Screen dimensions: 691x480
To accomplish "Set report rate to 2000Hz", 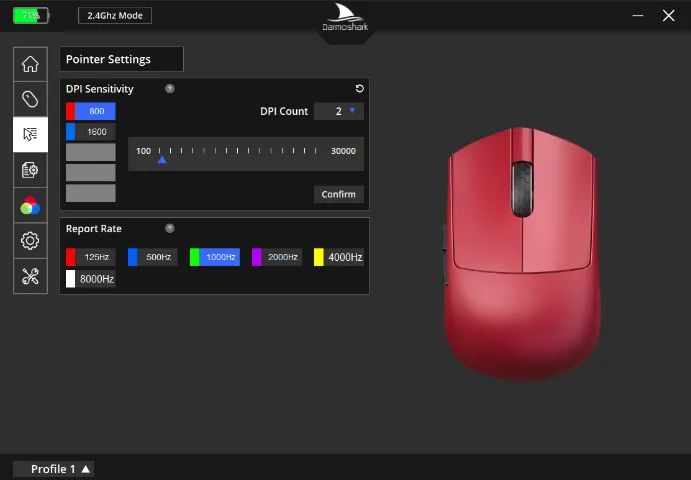I will click(277, 257).
